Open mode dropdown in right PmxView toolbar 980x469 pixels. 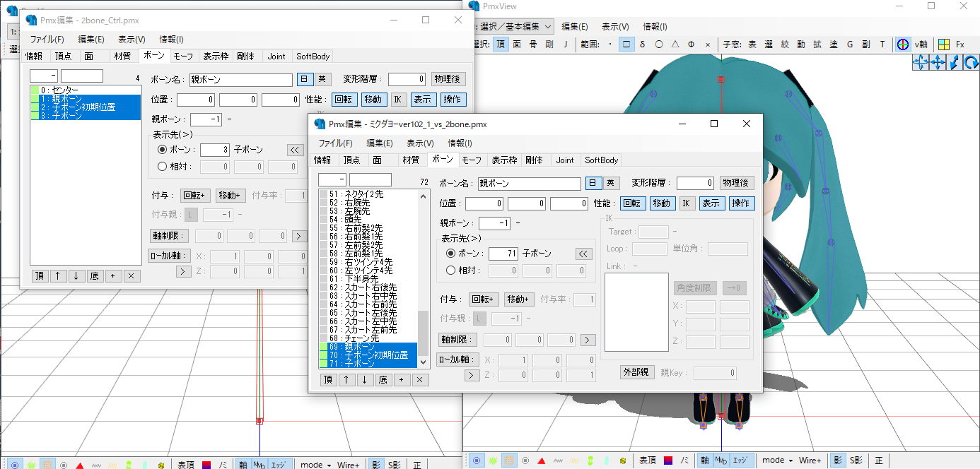coord(776,461)
